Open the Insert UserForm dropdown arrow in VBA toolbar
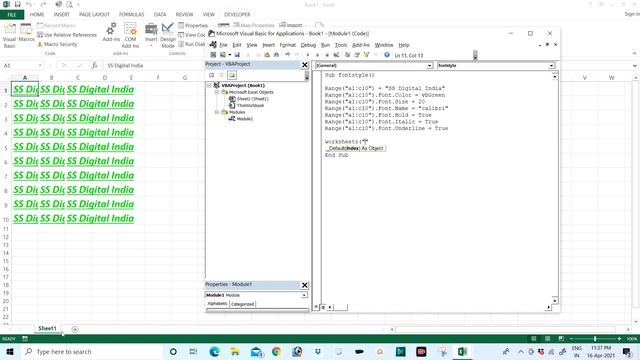Viewport: 640px width, 360px height. (x=230, y=55)
